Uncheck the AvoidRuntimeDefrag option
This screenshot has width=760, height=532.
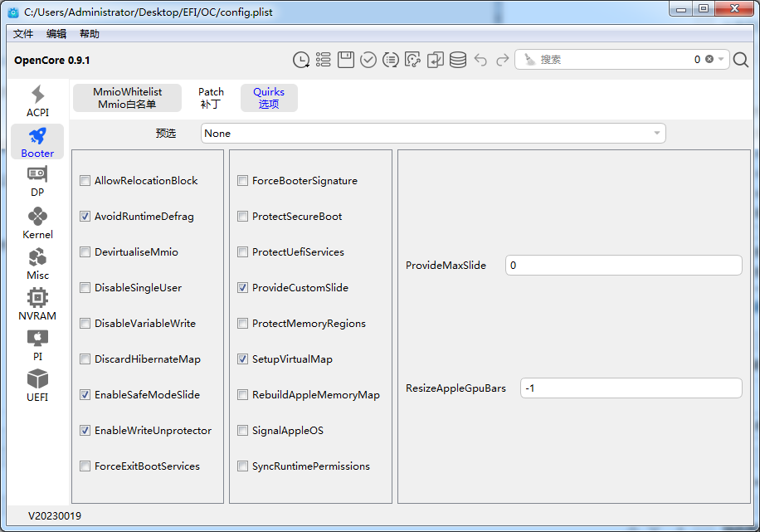pos(85,217)
